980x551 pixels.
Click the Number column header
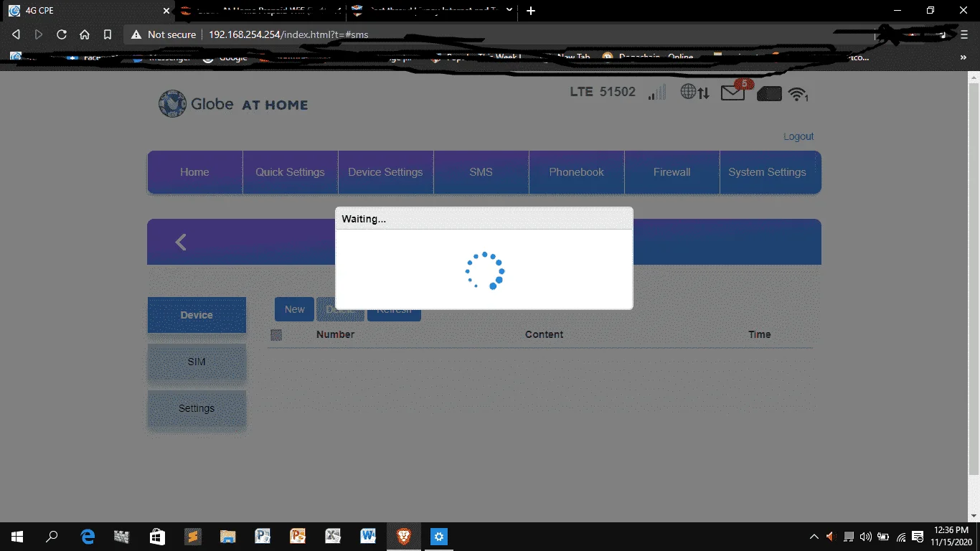pyautogui.click(x=335, y=334)
